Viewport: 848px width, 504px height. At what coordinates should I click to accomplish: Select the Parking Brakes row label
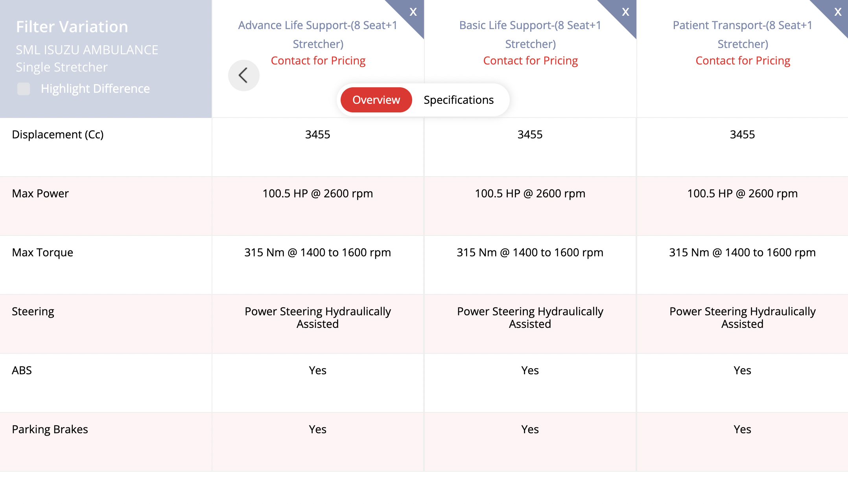(x=50, y=429)
